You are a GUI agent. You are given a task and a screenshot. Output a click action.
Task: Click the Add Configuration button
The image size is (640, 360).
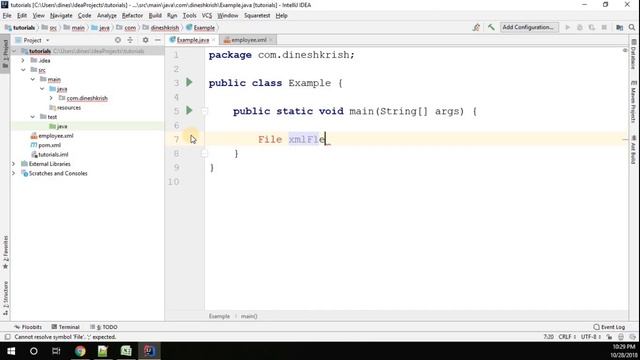tap(529, 27)
